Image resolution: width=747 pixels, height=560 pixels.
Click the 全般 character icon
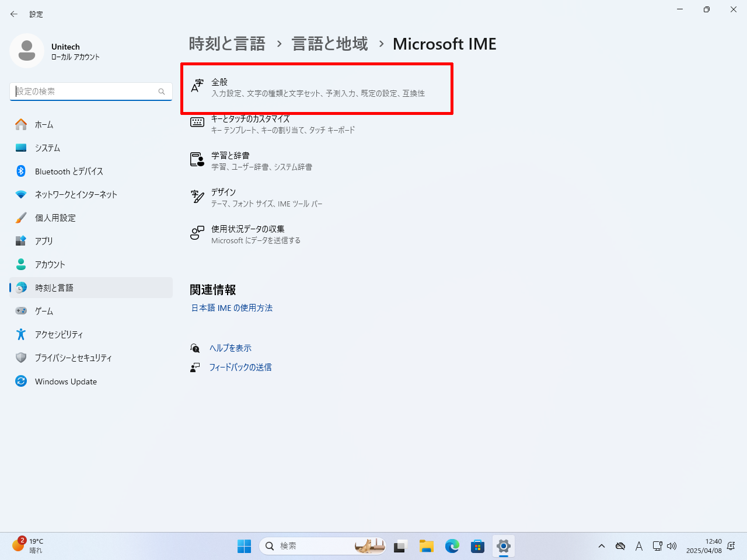click(x=197, y=86)
